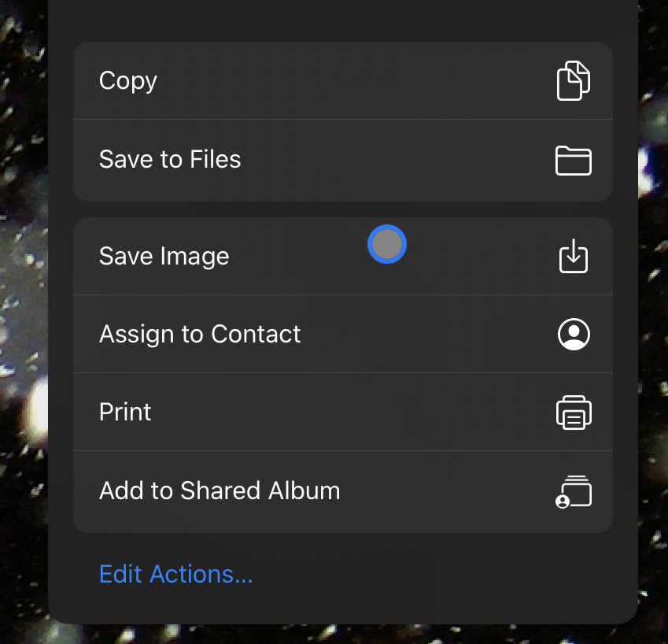Tap the Copy documents icon
The height and width of the screenshot is (644, 668).
[x=574, y=80]
